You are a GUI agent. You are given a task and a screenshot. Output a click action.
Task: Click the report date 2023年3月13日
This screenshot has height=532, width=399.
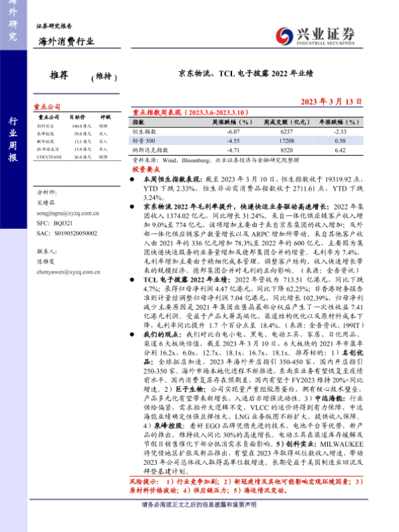point(331,101)
